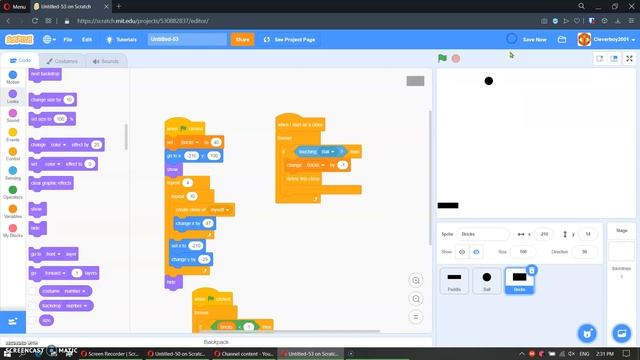The height and width of the screenshot is (360, 640).
Task: Open the backdrop number dropdown in palette
Action: (77, 306)
